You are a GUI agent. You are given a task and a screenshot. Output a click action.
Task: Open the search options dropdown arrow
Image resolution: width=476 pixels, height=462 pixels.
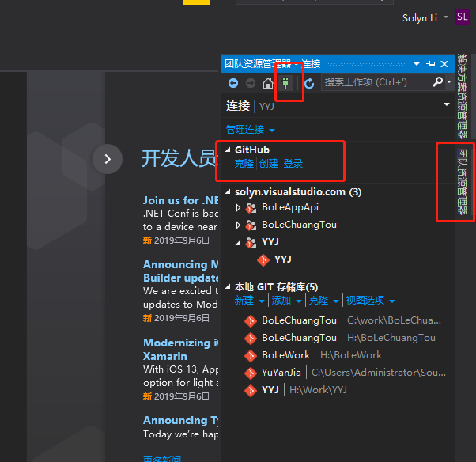click(x=449, y=82)
